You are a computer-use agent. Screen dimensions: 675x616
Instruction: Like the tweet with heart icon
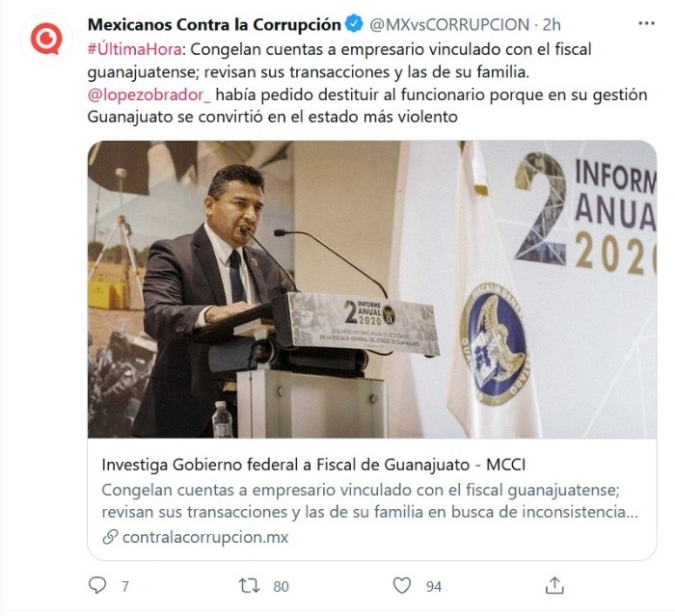(x=402, y=585)
